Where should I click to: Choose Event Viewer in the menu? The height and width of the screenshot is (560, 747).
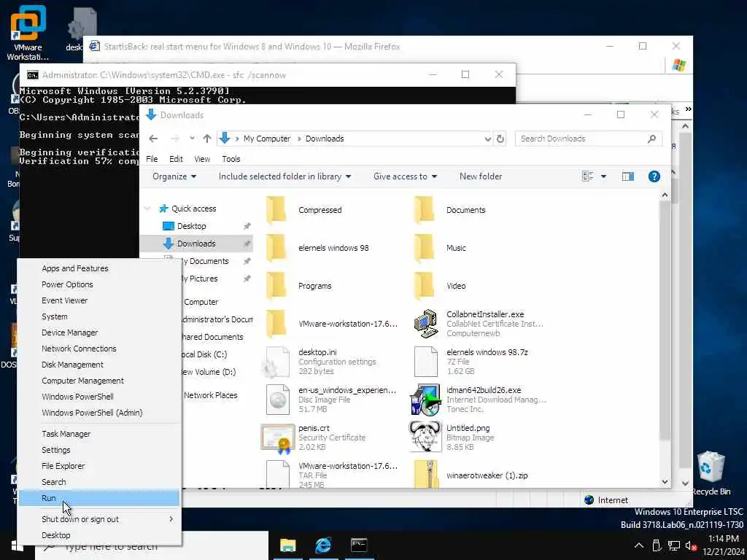[x=99, y=300]
